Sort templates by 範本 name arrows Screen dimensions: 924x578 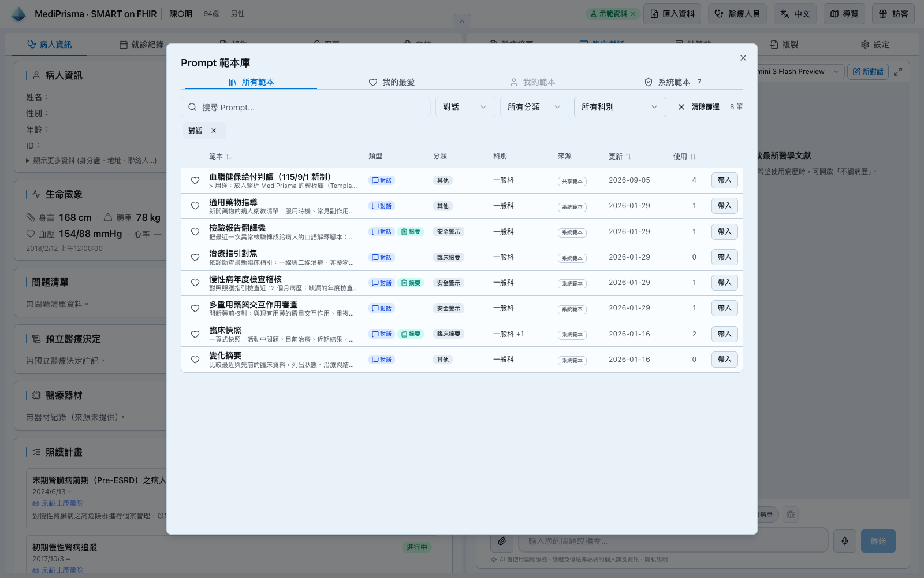coord(229,157)
